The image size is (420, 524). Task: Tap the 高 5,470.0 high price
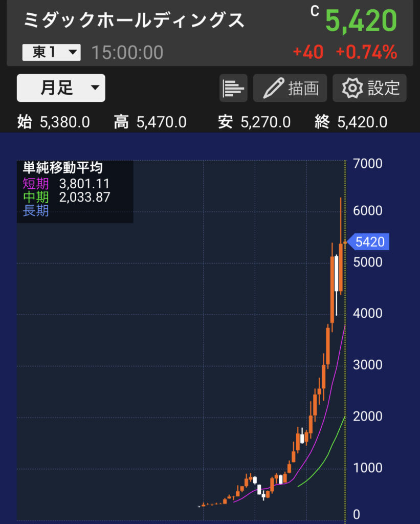[150, 122]
